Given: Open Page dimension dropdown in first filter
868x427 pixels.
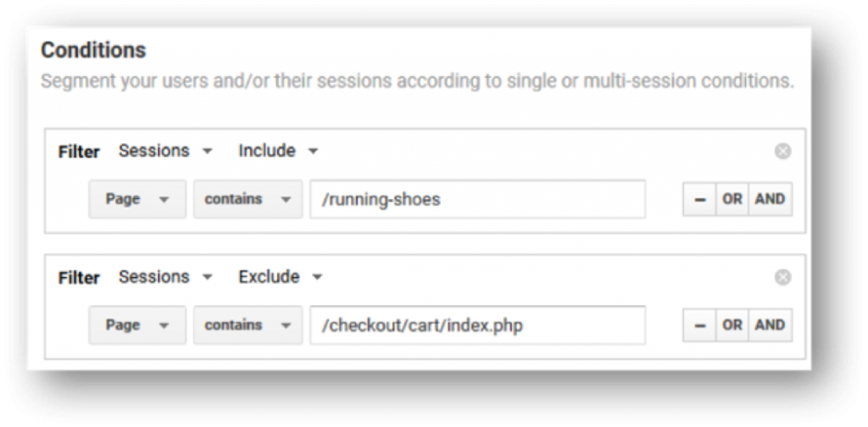Looking at the screenshot, I should [137, 199].
